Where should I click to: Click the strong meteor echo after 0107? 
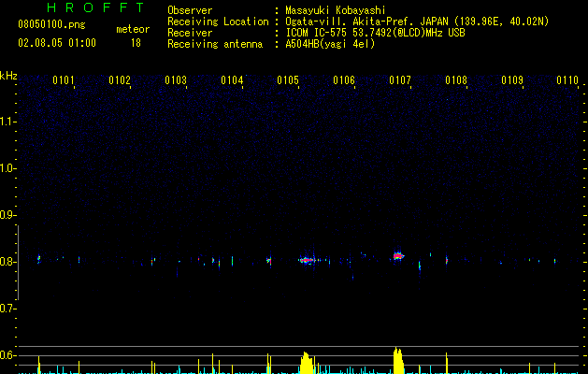[398, 256]
